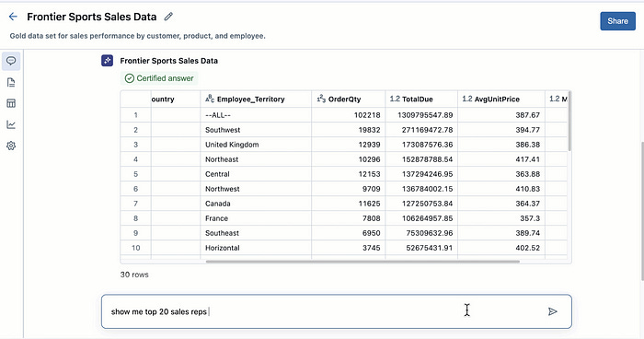Click the 'Southwest' territory cell
Image resolution: width=644 pixels, height=339 pixels.
(x=256, y=130)
